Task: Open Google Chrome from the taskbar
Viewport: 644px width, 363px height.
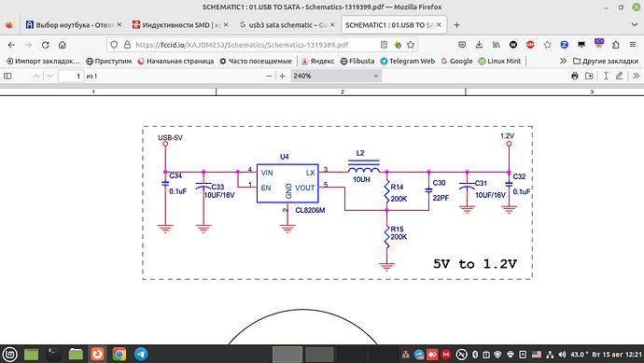Action: tap(119, 354)
